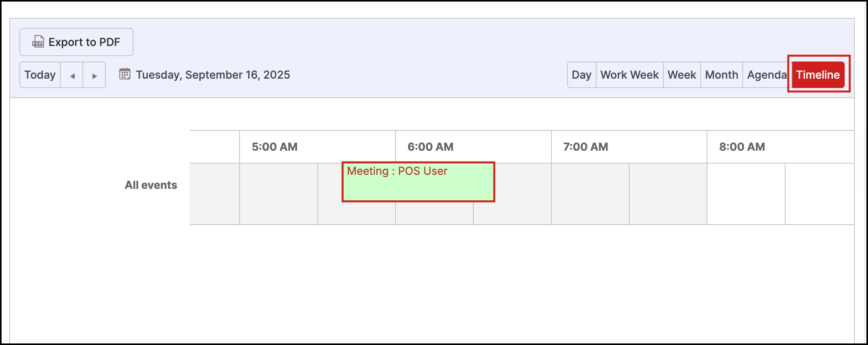Viewport: 868px width, 345px height.
Task: Click the Tuesday, September 16, 2025 date label
Action: coord(213,75)
